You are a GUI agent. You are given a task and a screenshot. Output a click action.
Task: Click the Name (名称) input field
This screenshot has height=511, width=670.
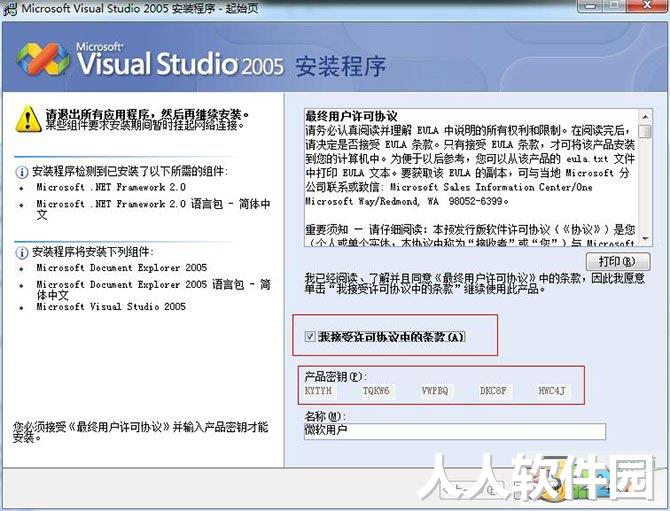click(x=455, y=431)
